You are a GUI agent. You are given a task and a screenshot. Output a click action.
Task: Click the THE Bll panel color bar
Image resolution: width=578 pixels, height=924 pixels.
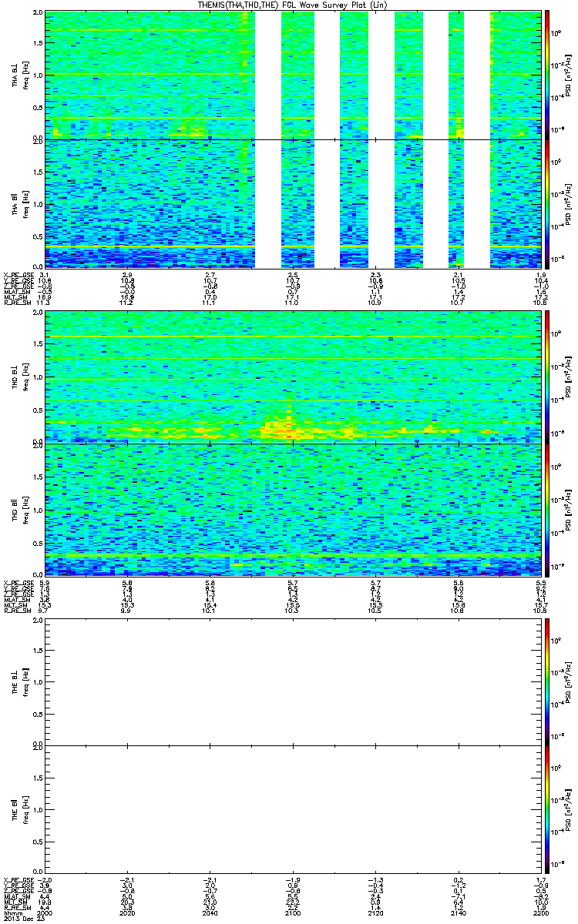pos(546,811)
